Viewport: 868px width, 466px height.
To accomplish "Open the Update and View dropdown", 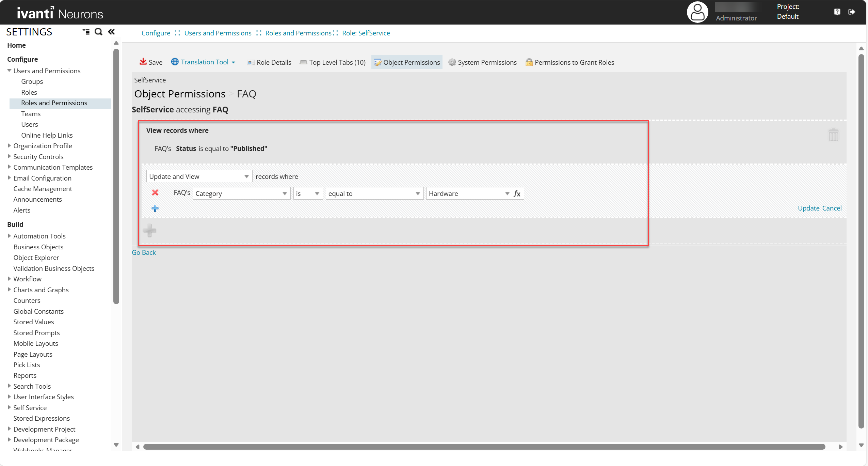I will tap(199, 176).
